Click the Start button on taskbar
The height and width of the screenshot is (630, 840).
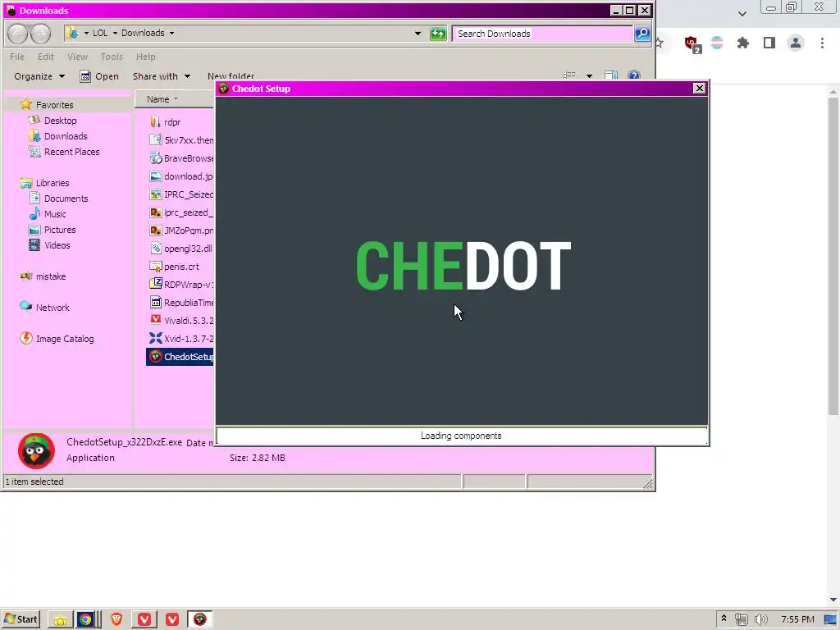[21, 619]
